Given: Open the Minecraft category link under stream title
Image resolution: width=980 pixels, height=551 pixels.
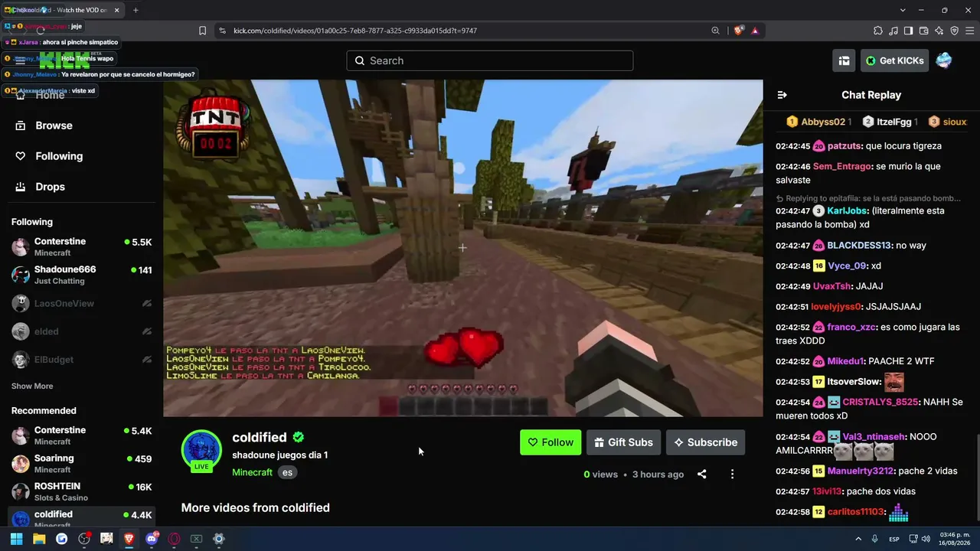Looking at the screenshot, I should tap(252, 472).
